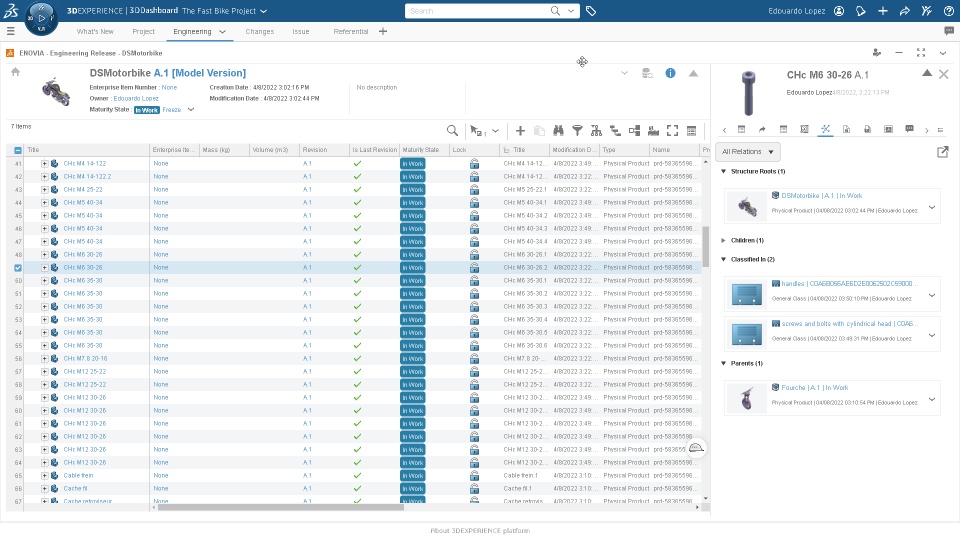Click the add-user share icon in widget header
The height and width of the screenshot is (540, 960).
click(x=877, y=53)
